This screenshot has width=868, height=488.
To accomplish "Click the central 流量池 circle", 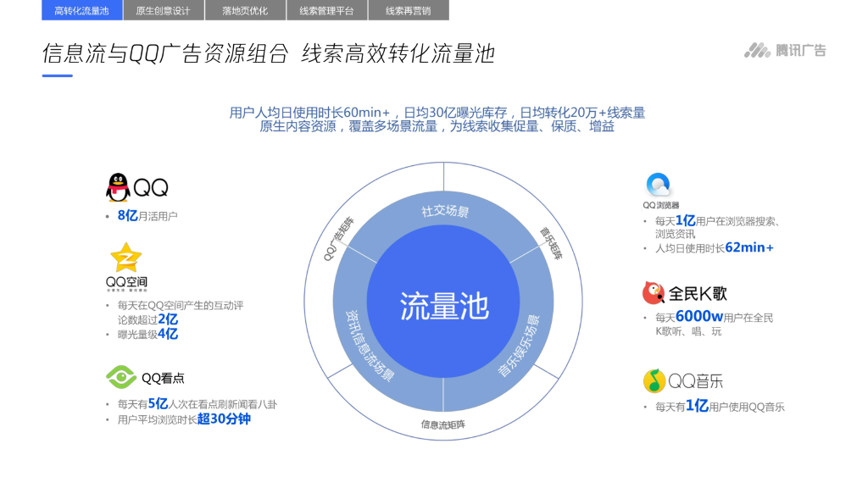I will 443,302.
